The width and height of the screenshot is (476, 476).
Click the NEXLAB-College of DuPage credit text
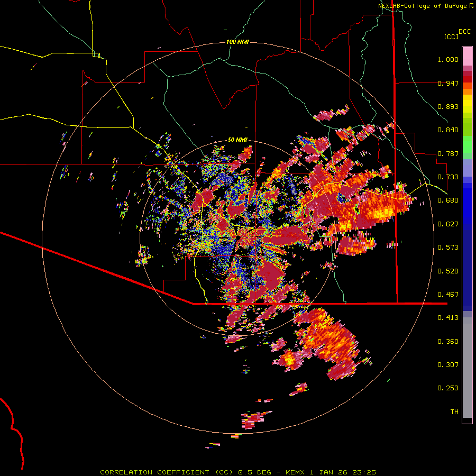423,6
